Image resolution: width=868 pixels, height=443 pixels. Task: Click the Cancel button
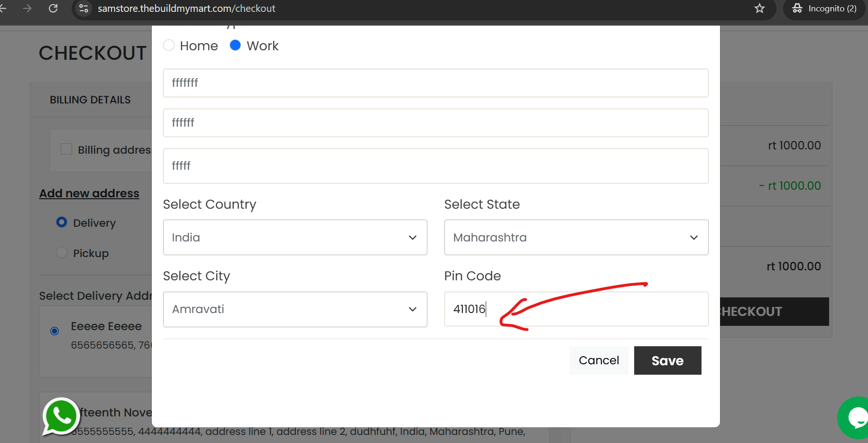(x=599, y=360)
